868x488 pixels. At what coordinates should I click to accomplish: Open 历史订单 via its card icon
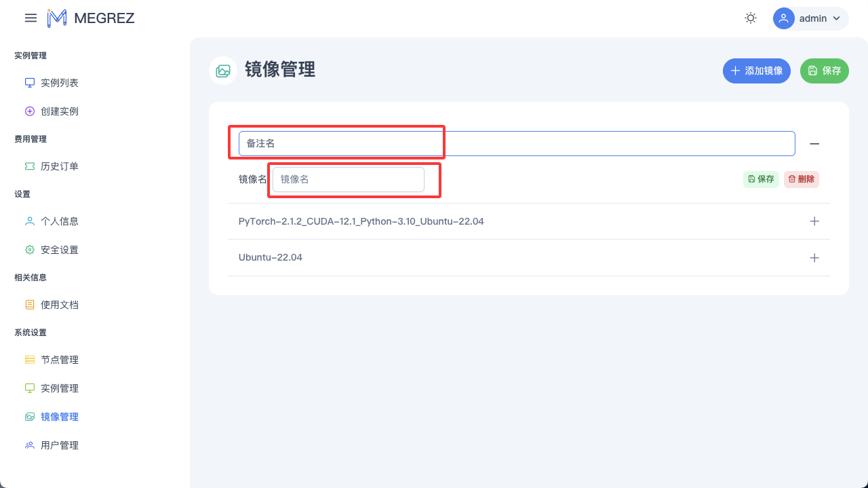[29, 166]
